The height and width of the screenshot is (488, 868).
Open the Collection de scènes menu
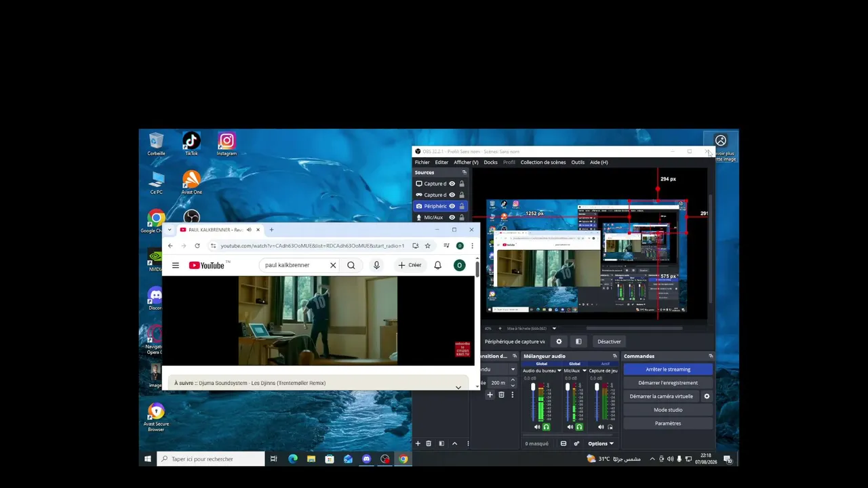(x=543, y=162)
